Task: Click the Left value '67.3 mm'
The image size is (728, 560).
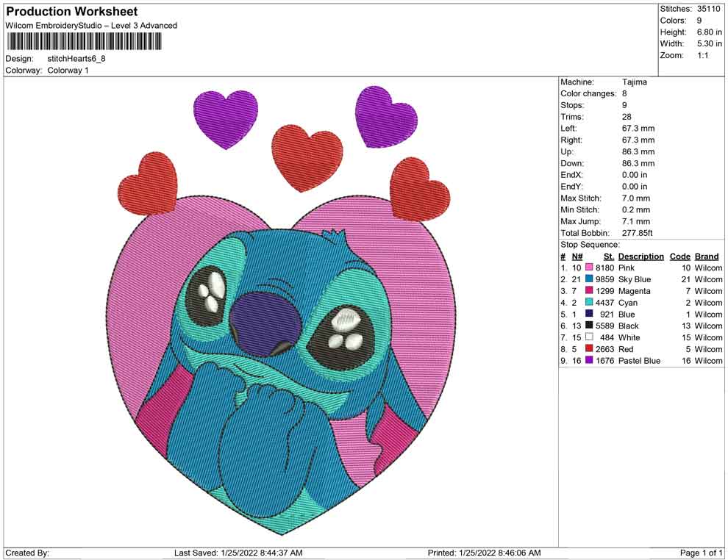Action: 638,128
